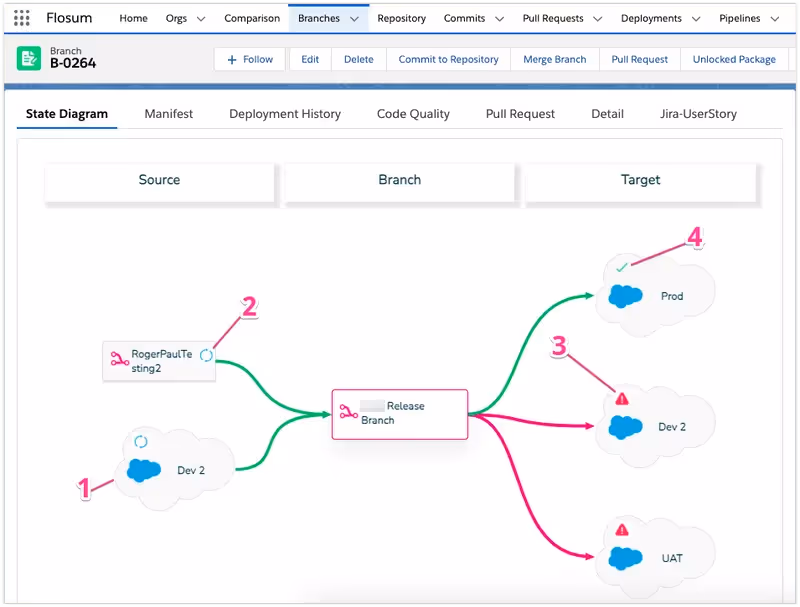Click the RogerPaulTesting2 branch git icon
800x607 pixels.
point(119,360)
